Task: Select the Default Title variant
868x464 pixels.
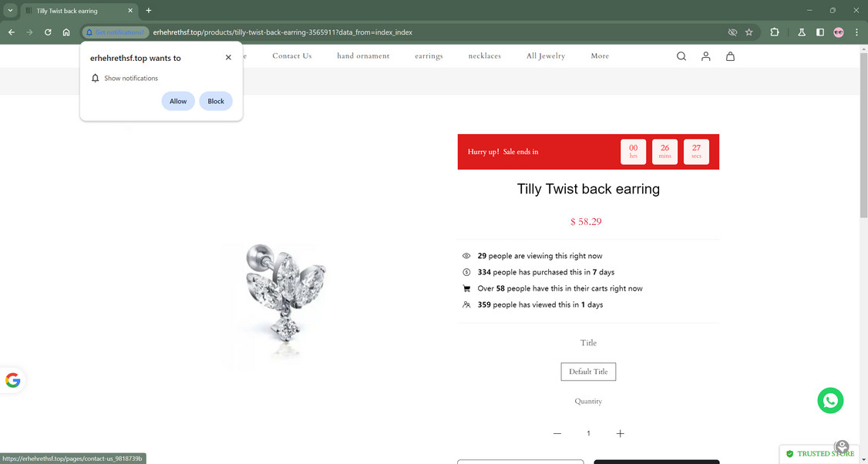Action: pyautogui.click(x=588, y=372)
